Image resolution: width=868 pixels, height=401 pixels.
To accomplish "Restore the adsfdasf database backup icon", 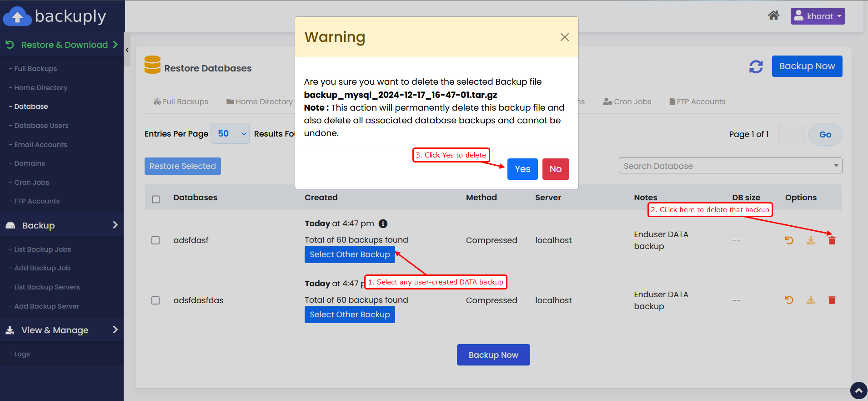I will pos(789,240).
